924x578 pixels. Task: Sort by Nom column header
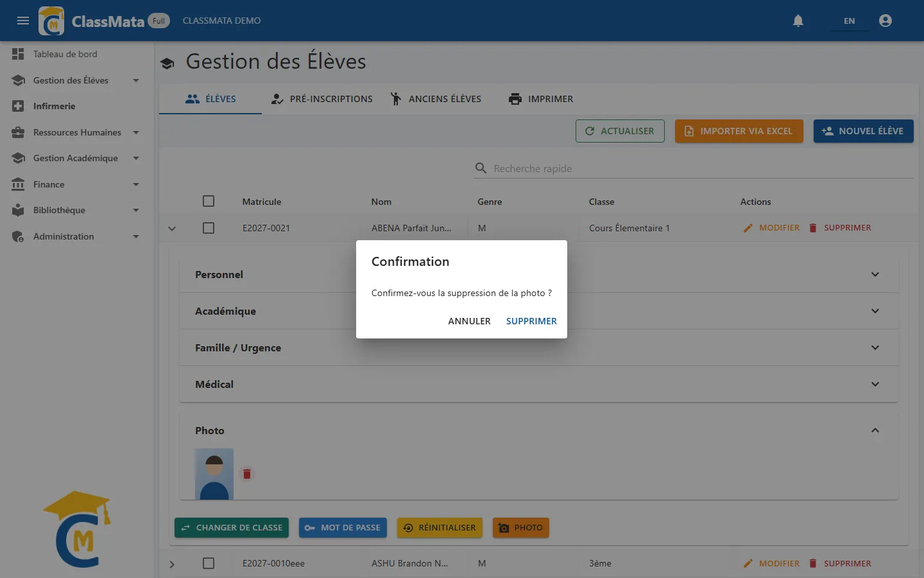pyautogui.click(x=381, y=202)
